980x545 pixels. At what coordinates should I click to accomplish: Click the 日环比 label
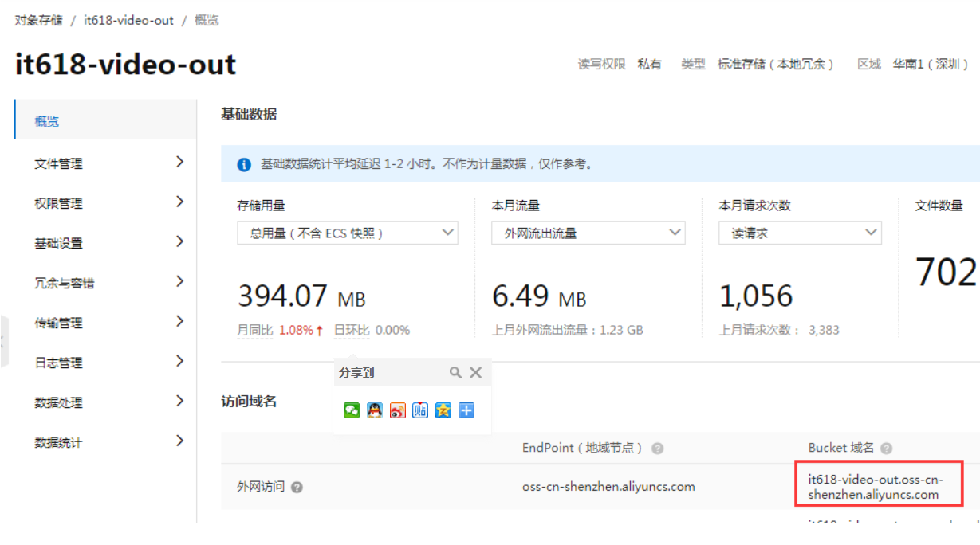[352, 330]
